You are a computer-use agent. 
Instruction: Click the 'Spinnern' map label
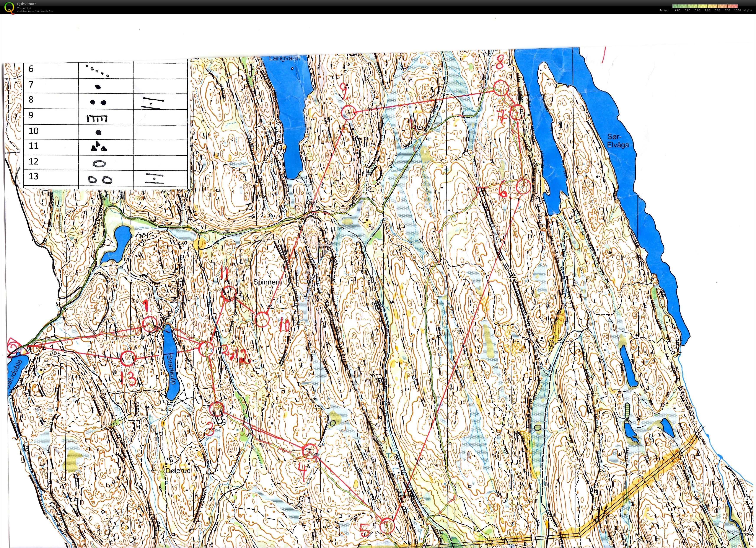(267, 282)
